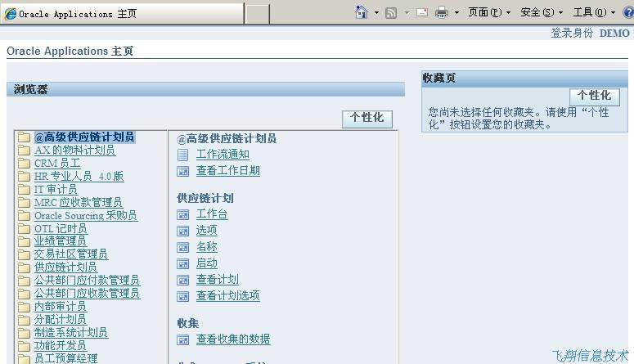The width and height of the screenshot is (634, 364).
Task: Open HR 专业人员 4.0 版 responsibility
Action: 79,177
